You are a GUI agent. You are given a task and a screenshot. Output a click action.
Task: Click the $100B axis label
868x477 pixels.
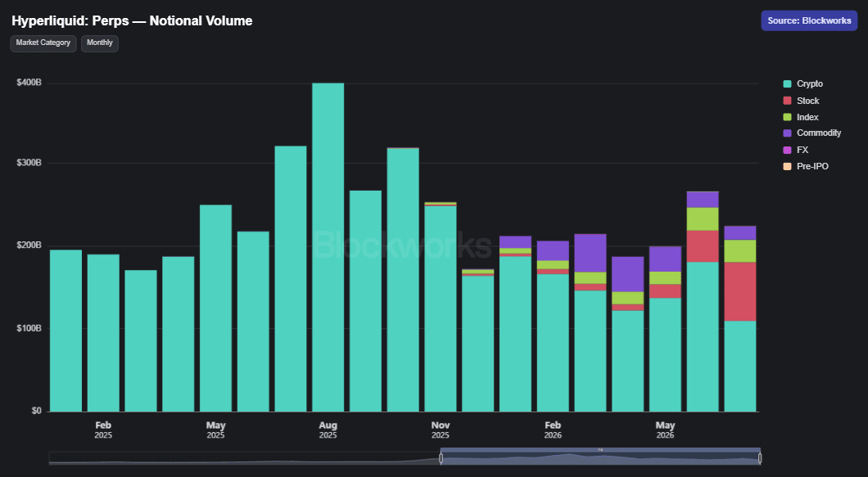click(x=29, y=328)
